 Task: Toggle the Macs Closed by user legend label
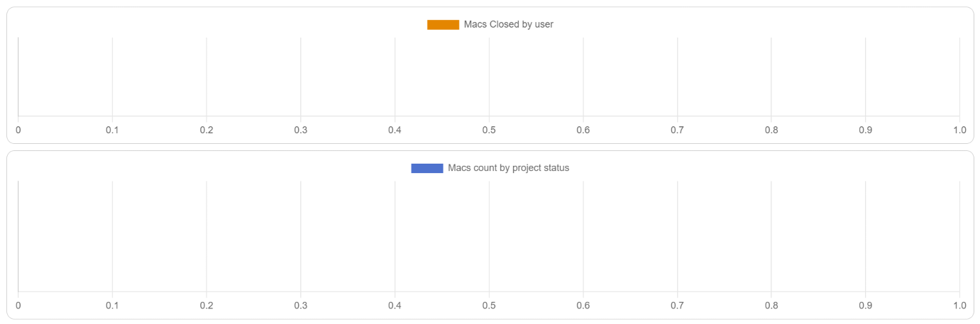508,25
